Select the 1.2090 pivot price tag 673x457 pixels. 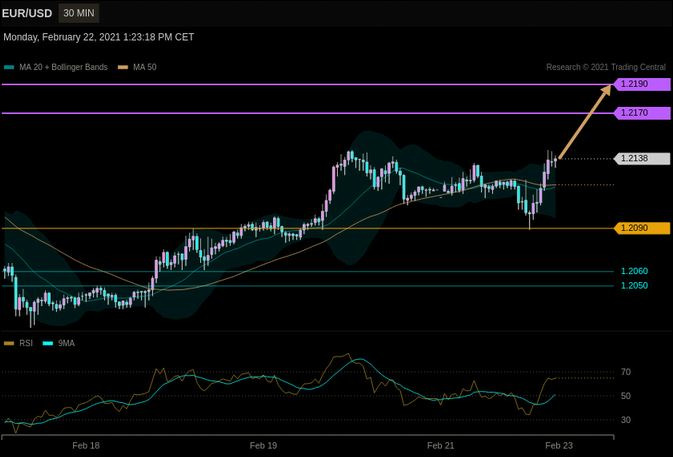pos(642,228)
